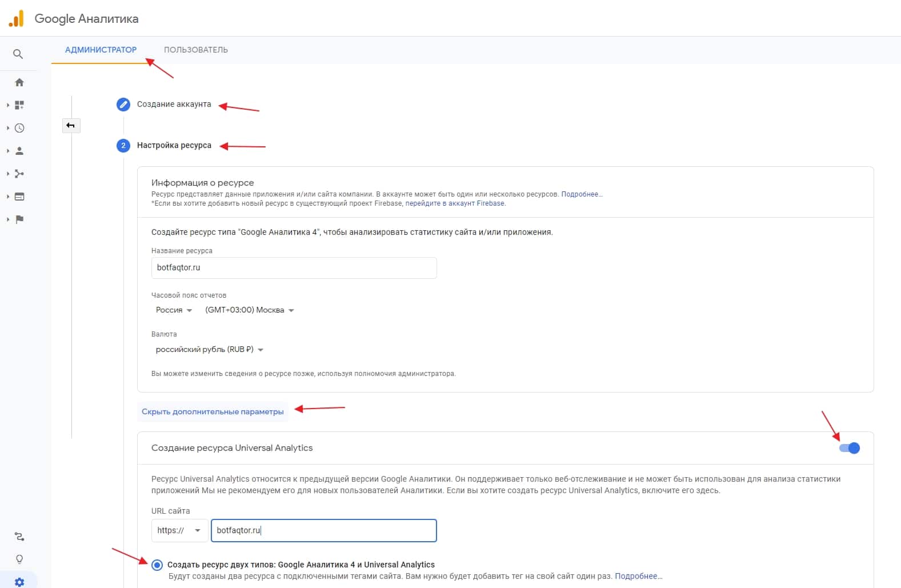Expand the https:// protocol dropdown
This screenshot has width=901, height=588.
coord(179,531)
